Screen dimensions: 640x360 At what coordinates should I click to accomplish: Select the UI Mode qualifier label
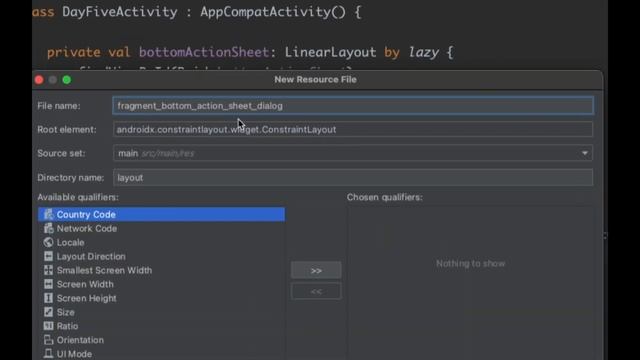click(x=74, y=354)
